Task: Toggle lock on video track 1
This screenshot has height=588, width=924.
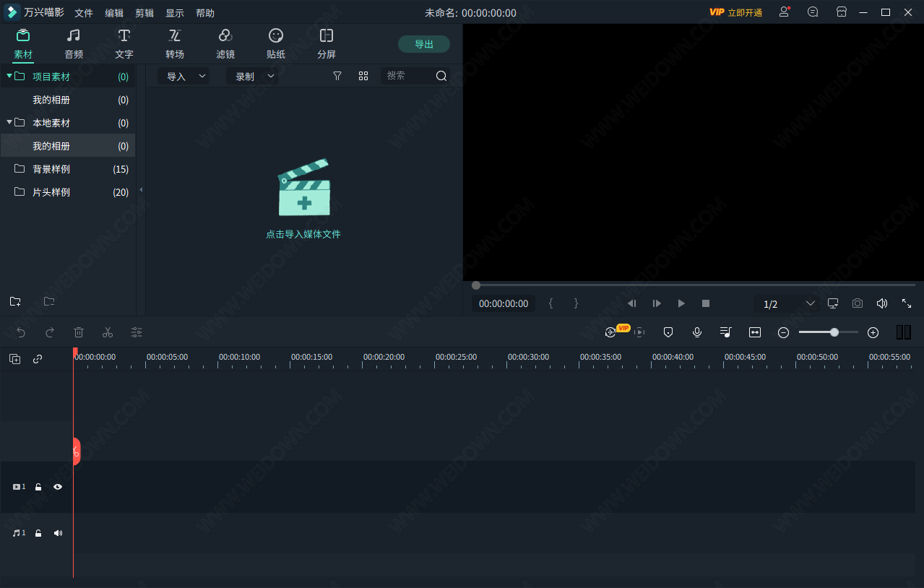Action: tap(38, 487)
